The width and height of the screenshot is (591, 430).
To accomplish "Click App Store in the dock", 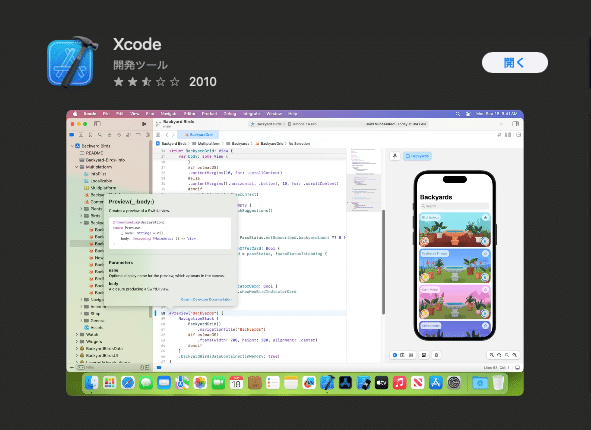I will [x=436, y=383].
